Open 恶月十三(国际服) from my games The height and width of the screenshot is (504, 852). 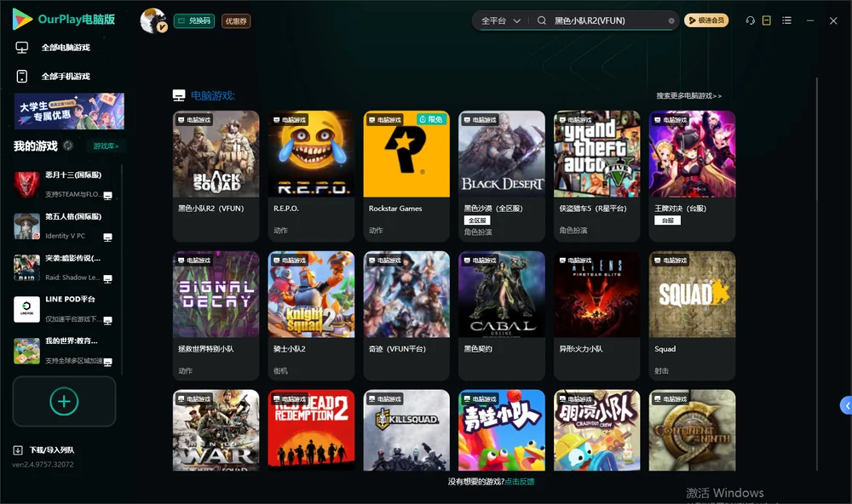[63, 184]
